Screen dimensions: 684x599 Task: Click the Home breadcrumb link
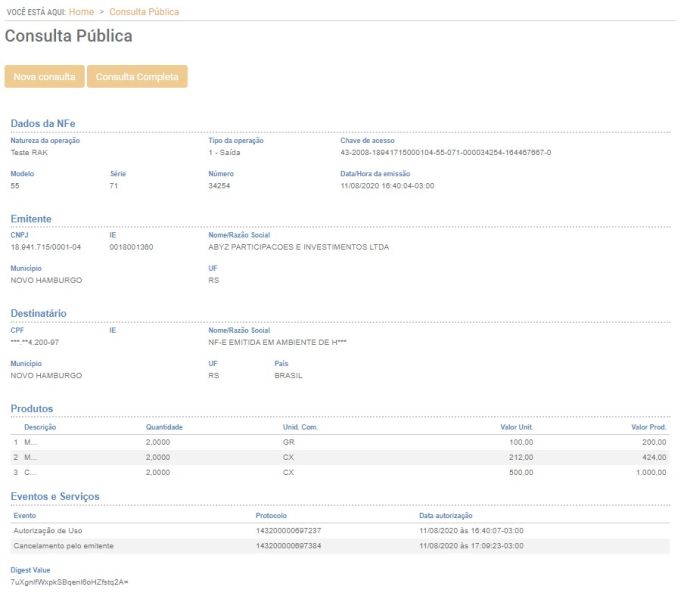(x=81, y=12)
